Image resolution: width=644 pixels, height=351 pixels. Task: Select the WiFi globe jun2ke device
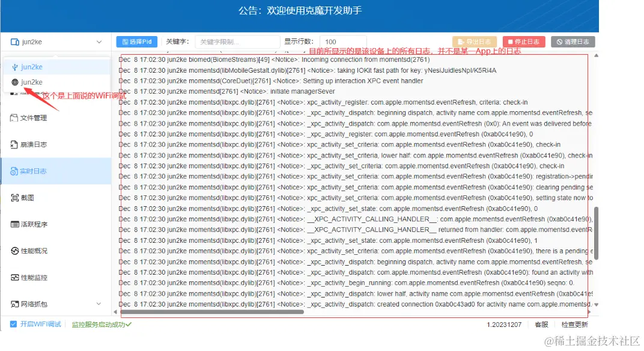[x=56, y=82]
